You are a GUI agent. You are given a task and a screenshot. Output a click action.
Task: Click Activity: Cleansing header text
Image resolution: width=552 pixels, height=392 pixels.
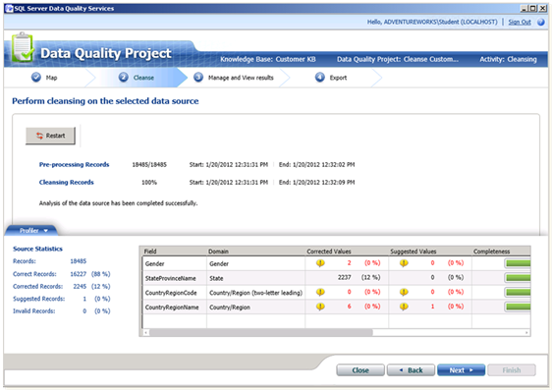(x=508, y=59)
